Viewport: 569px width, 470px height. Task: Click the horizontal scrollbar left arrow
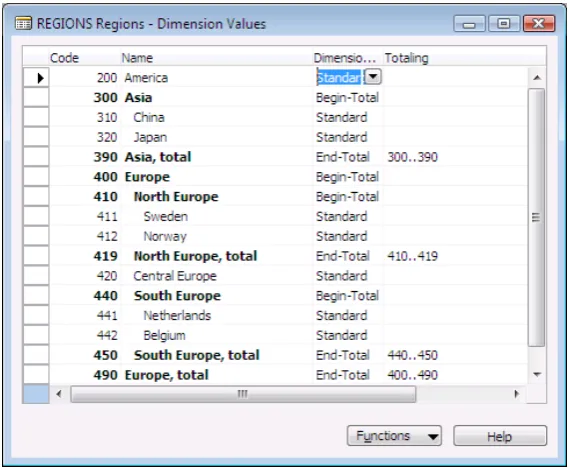point(59,394)
